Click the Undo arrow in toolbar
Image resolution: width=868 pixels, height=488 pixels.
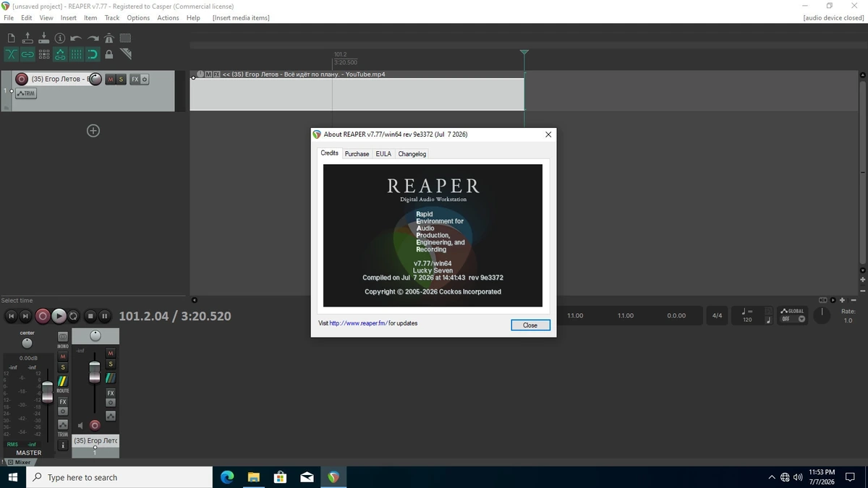click(x=76, y=38)
